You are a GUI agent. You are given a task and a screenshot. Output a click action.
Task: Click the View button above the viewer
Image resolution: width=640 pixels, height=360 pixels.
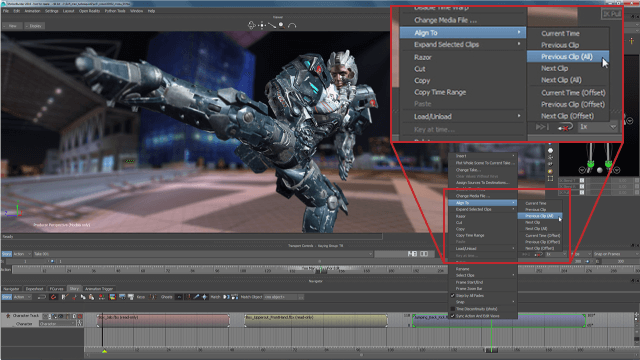tap(11, 26)
